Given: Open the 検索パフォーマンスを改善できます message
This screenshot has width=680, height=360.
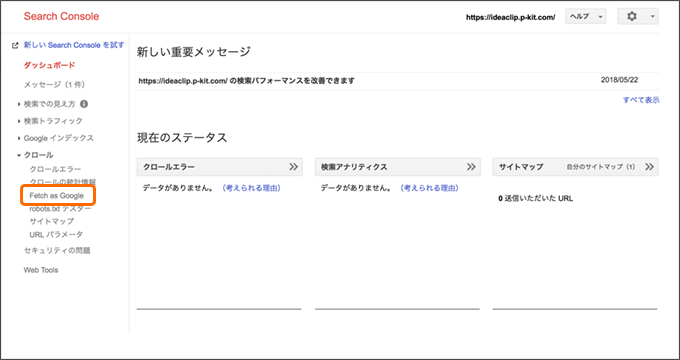Looking at the screenshot, I should click(247, 81).
